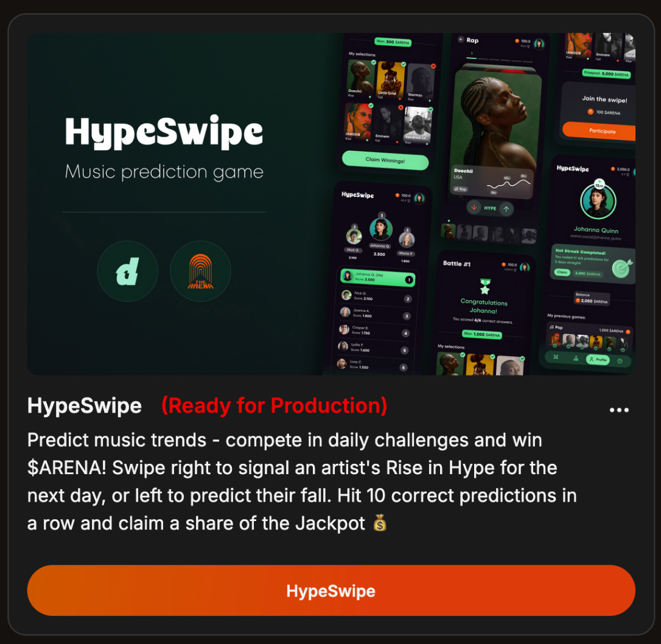Click the Doechii hype trend chart

click(508, 184)
